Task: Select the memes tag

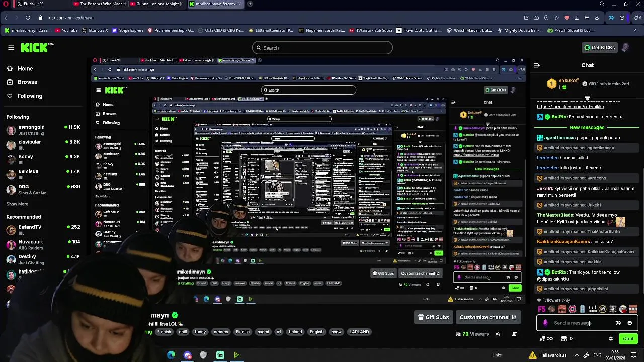Action: click(221, 332)
